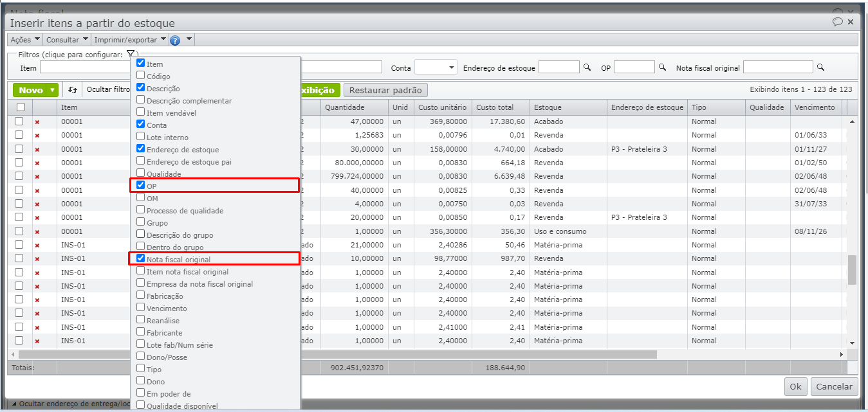Click the 'Exibindo itens 1 - 123 de 123' text
The width and height of the screenshot is (868, 412).
click(801, 90)
